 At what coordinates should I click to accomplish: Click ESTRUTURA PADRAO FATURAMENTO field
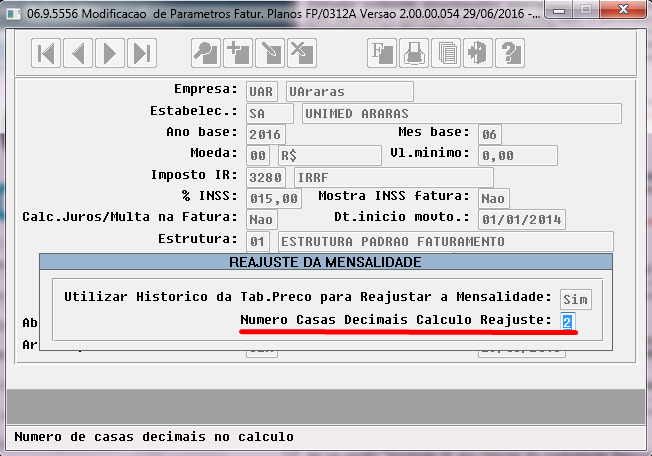pyautogui.click(x=446, y=242)
